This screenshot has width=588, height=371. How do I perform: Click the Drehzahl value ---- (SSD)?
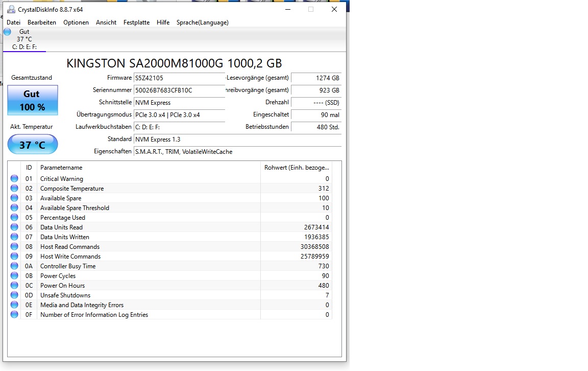316,103
